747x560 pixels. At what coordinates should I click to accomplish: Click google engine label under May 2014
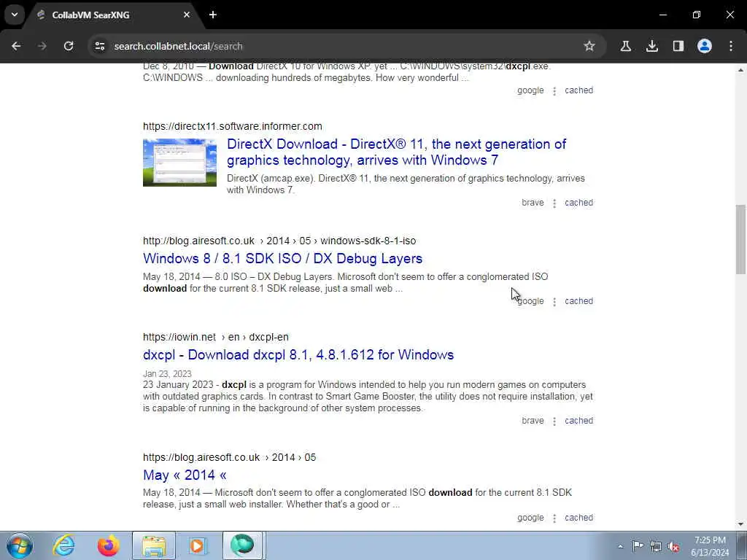[530, 518]
